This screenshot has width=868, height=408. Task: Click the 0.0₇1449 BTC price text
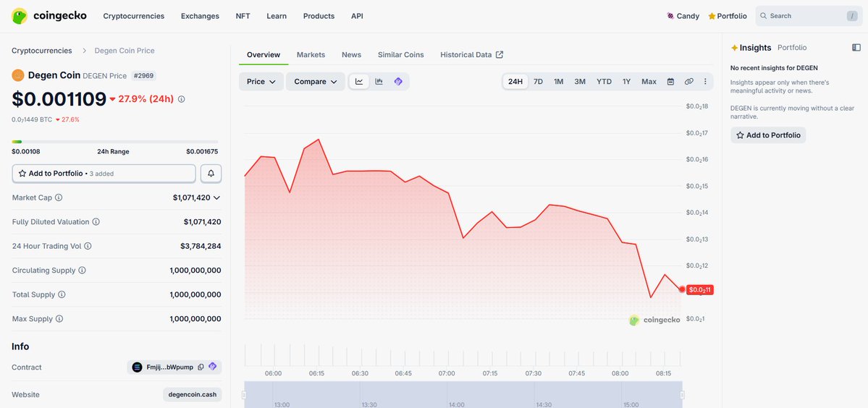[32, 119]
